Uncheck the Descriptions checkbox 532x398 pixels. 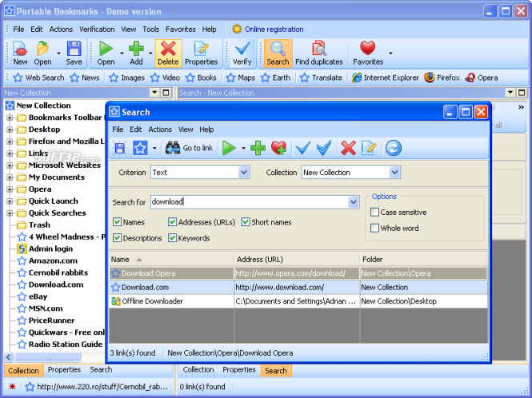pyautogui.click(x=118, y=238)
